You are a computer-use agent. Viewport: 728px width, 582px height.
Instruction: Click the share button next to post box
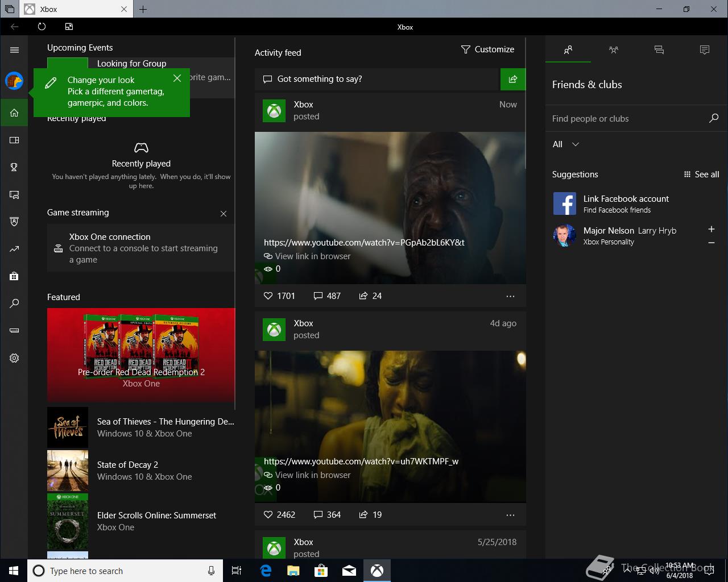(x=513, y=79)
